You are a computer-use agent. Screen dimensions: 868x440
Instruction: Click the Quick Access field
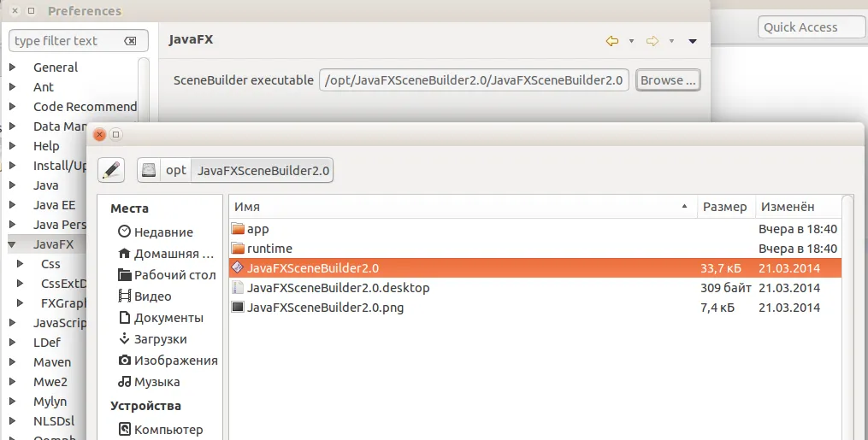coord(812,27)
